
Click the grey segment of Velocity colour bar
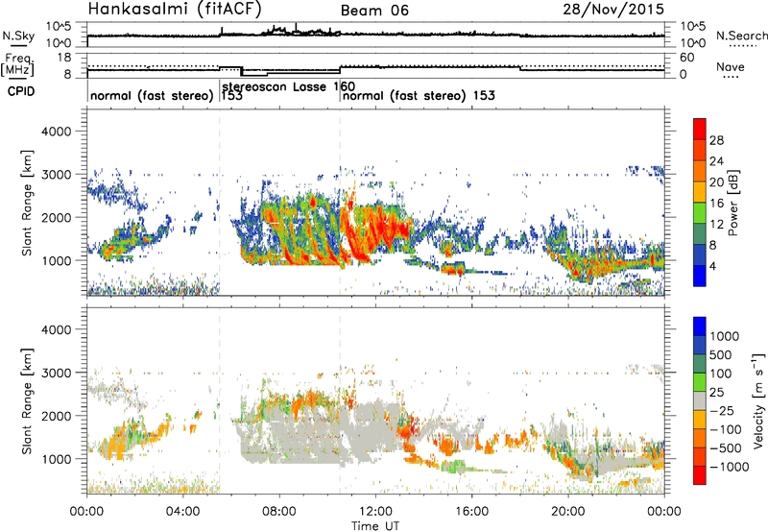click(700, 401)
